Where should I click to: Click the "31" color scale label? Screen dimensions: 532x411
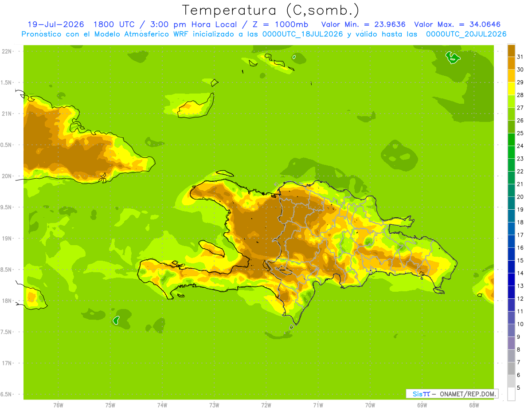[x=520, y=57]
